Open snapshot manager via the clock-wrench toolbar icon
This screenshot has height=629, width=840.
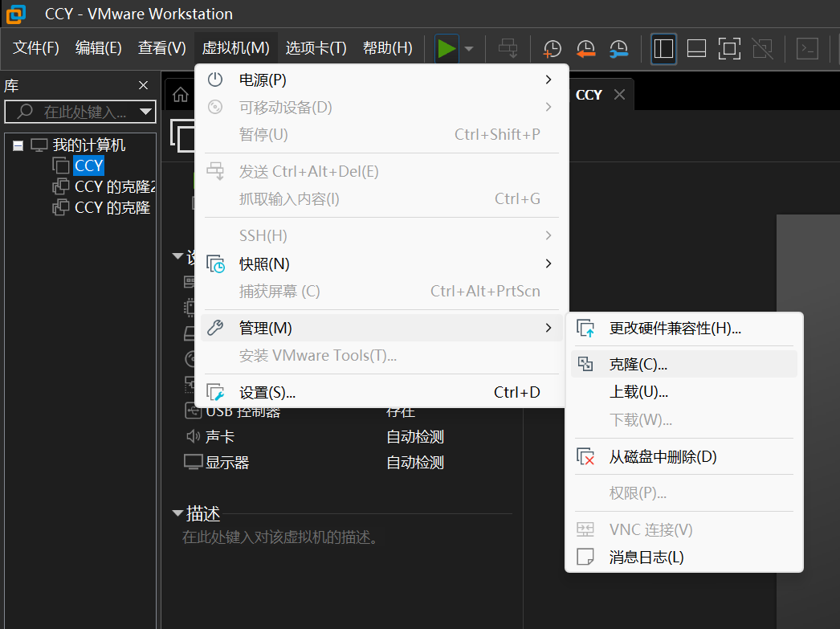point(618,49)
